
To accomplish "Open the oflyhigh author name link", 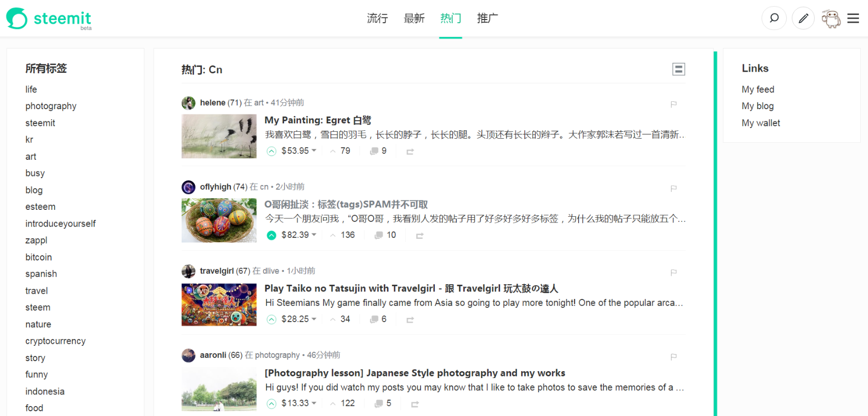I will pyautogui.click(x=216, y=187).
